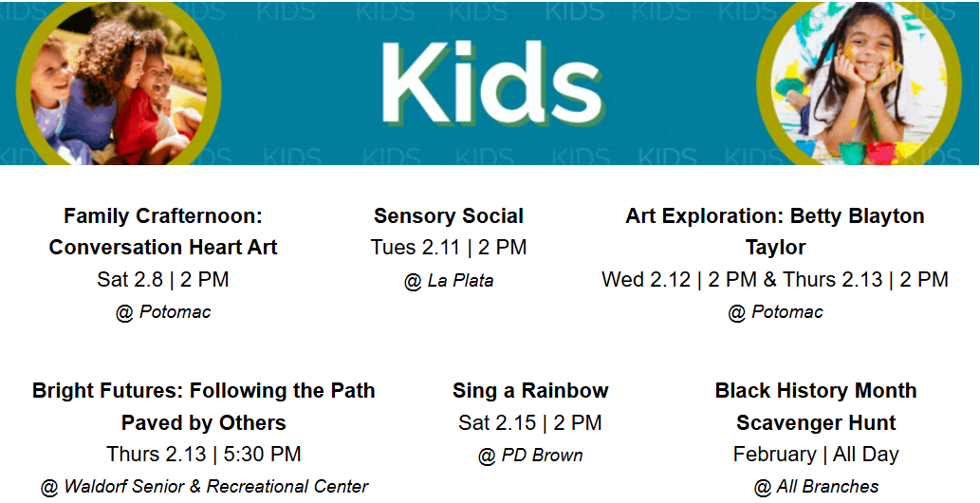
Task: Click the "Tues 2.11 | 2 PM" date line
Action: [449, 248]
